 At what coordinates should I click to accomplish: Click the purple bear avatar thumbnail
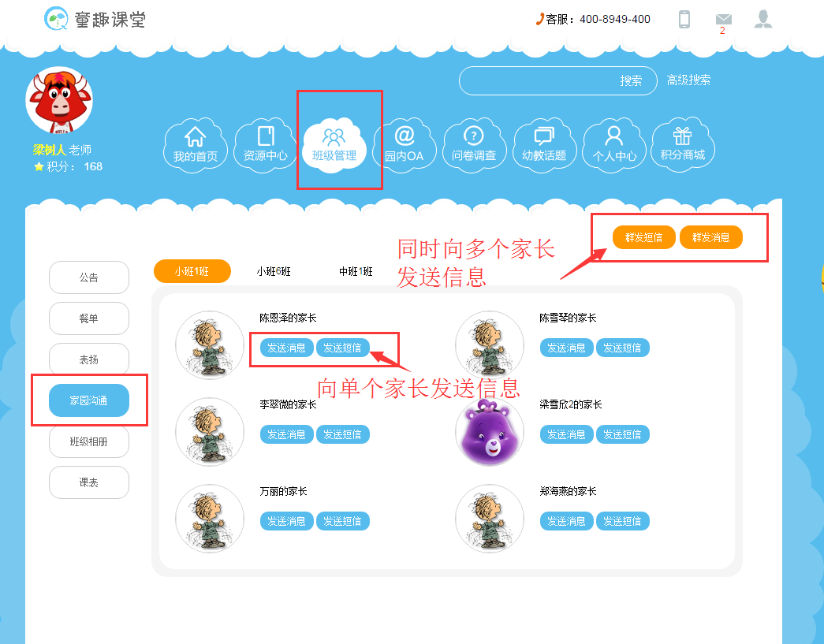(x=490, y=432)
